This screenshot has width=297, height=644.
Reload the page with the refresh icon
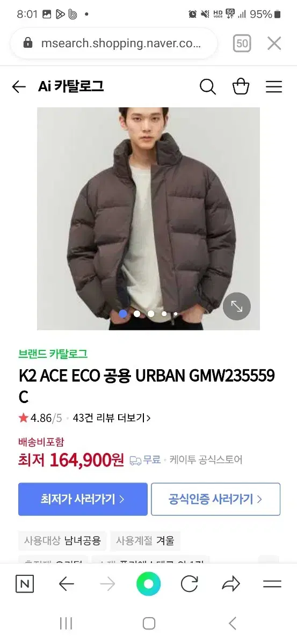point(190,584)
